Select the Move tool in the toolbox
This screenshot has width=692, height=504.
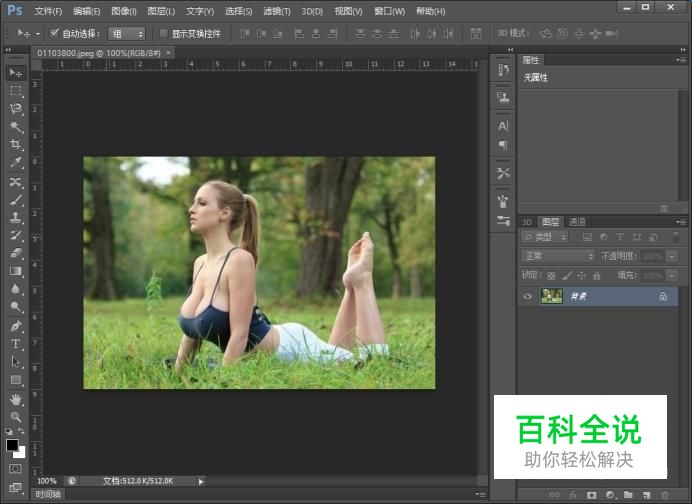16,73
